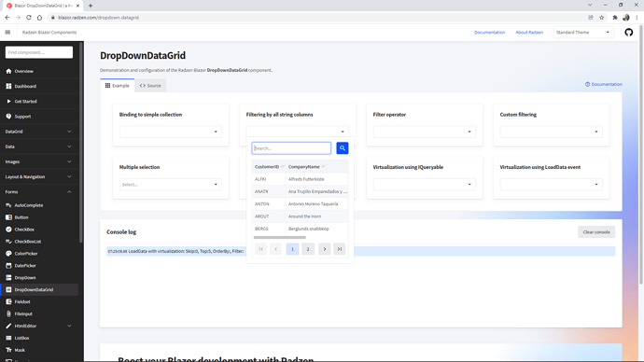Toggle the hamburger sidebar menu icon
Screen dimensions: 644x362
coord(7,32)
